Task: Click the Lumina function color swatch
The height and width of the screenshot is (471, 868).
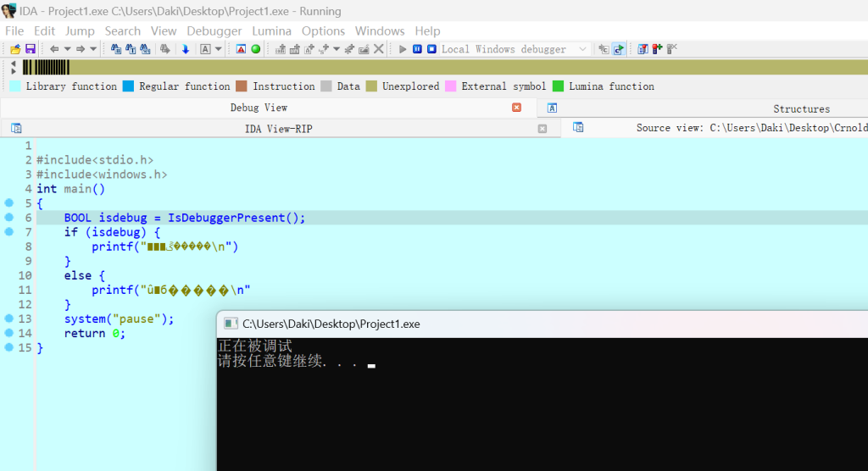Action: click(558, 86)
